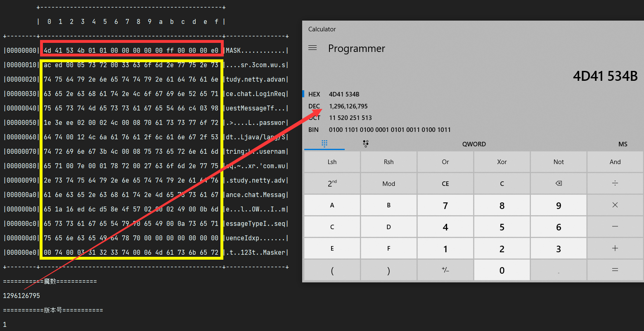
Task: Click hex dump offset 00000070
Action: click(x=21, y=152)
